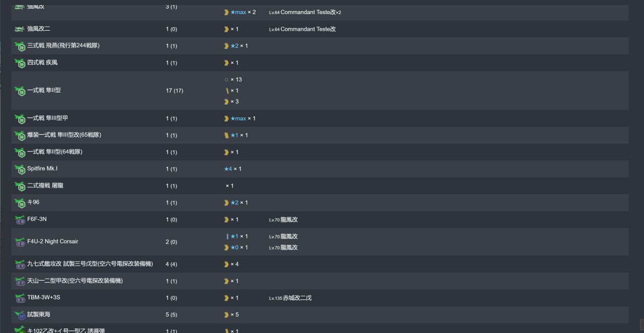644x333 pixels.
Task: Click the F4U-2 Night Corsair icon
Action: (20, 242)
